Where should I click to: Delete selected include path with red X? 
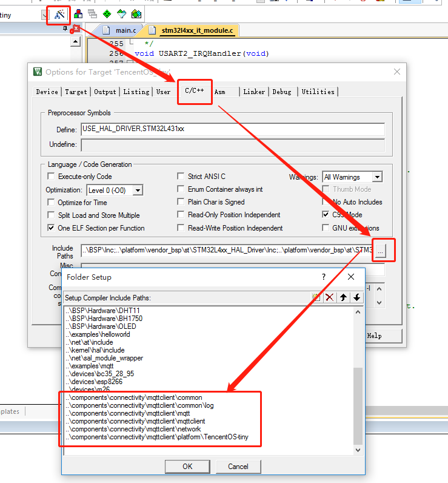[x=330, y=297]
